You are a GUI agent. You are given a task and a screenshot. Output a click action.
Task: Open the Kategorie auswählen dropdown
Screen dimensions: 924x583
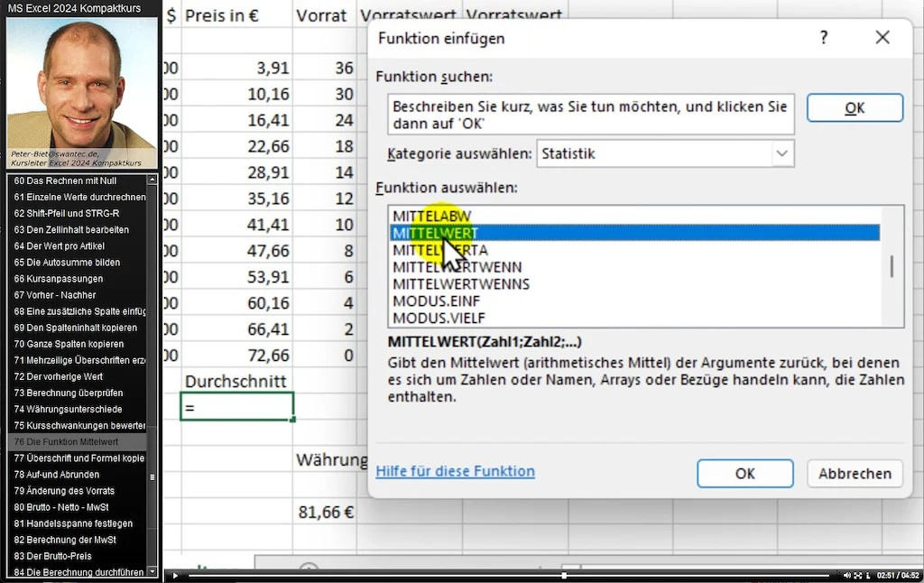click(665, 153)
